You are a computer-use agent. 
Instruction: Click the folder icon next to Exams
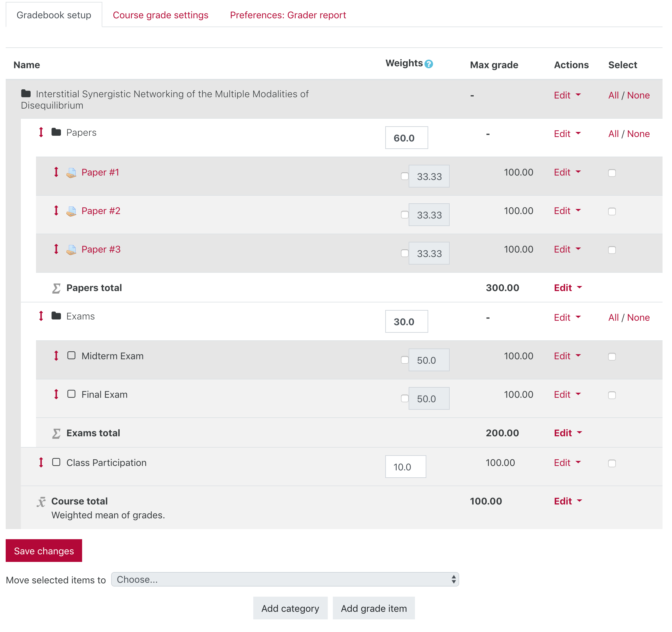pyautogui.click(x=56, y=316)
